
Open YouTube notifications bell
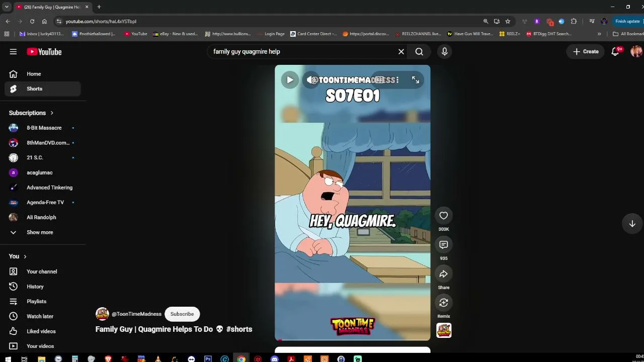tap(615, 52)
